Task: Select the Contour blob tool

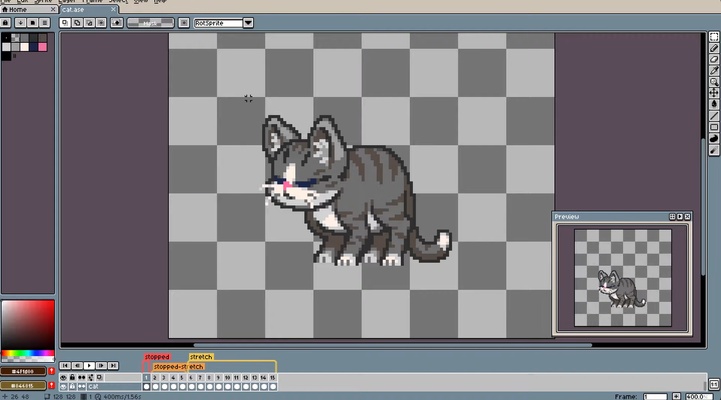Action: pyautogui.click(x=714, y=139)
